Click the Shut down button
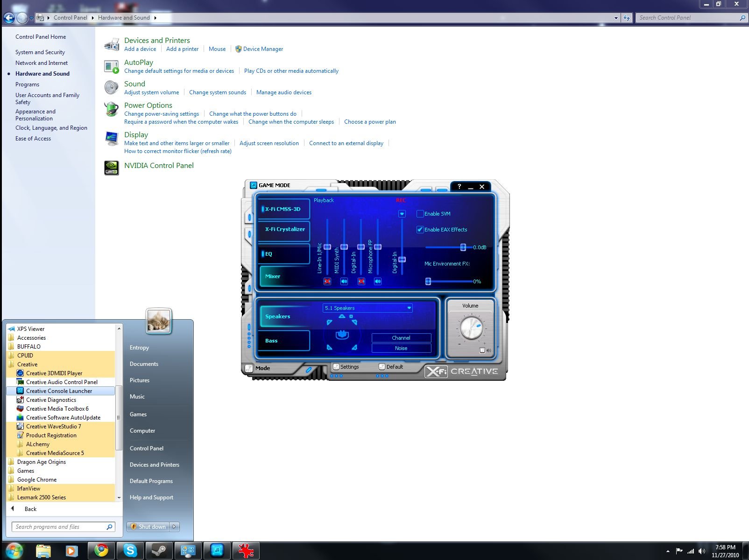 click(x=148, y=527)
